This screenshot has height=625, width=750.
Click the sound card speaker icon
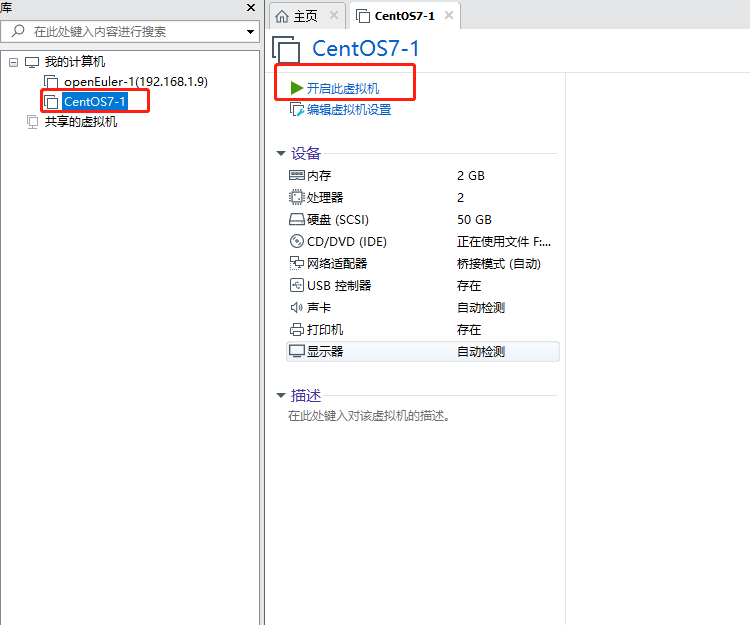pos(297,307)
